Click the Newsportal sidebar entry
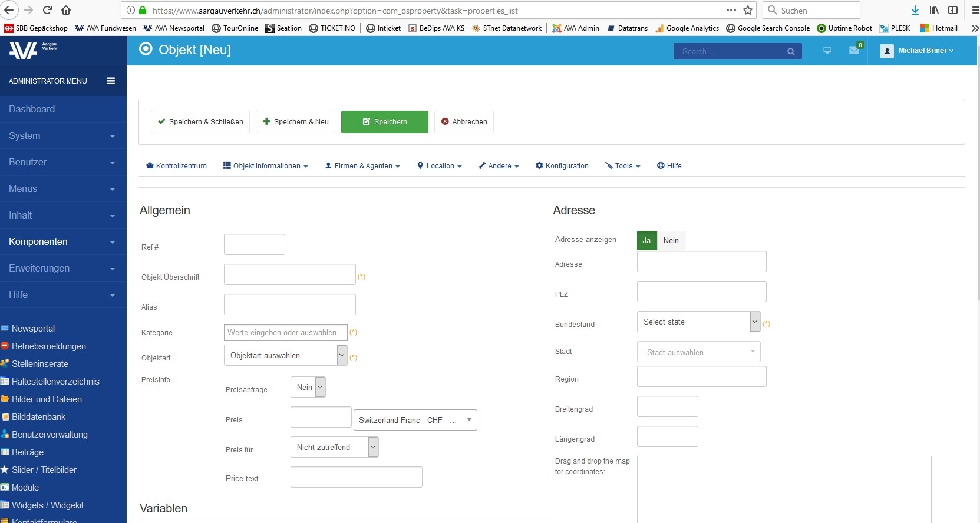The height and width of the screenshot is (523, 980). [x=33, y=329]
